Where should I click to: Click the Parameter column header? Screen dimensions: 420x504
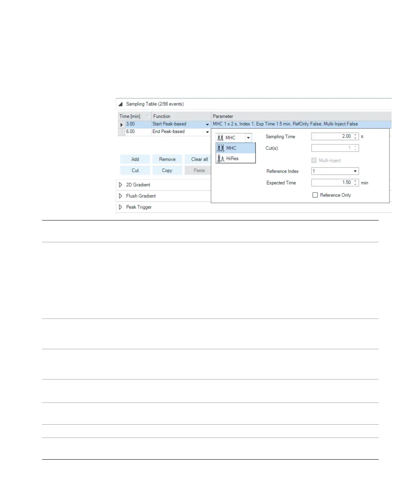tap(301, 116)
